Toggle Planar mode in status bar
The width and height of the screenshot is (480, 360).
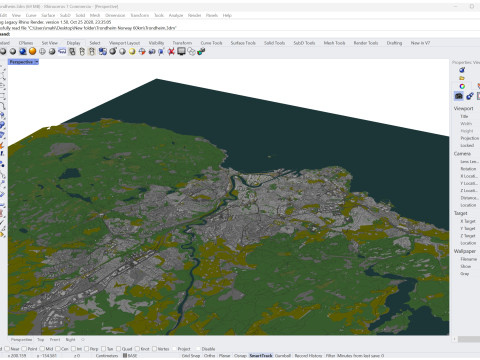coord(224,356)
